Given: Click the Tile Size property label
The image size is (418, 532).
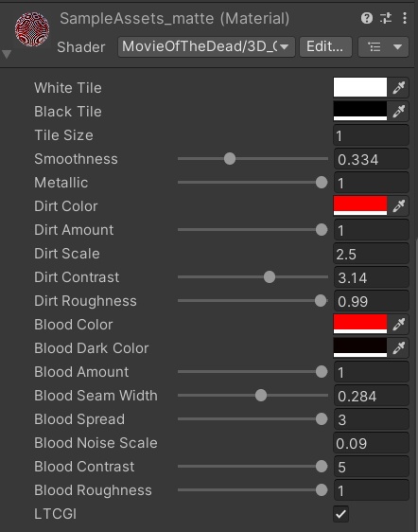Looking at the screenshot, I should (x=63, y=135).
